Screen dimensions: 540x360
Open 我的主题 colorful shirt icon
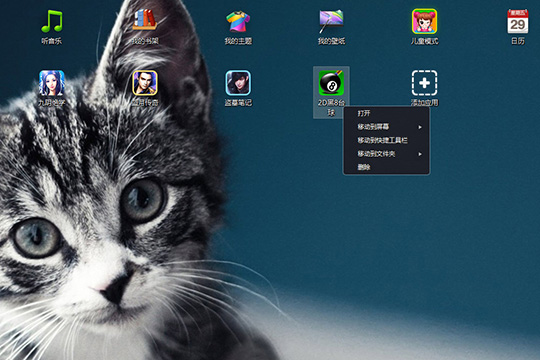[238, 21]
